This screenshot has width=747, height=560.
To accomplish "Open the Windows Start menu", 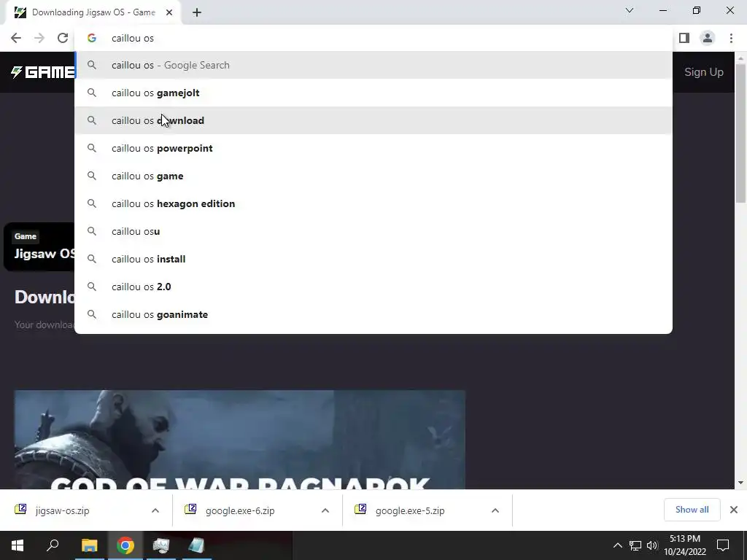I will [x=18, y=545].
